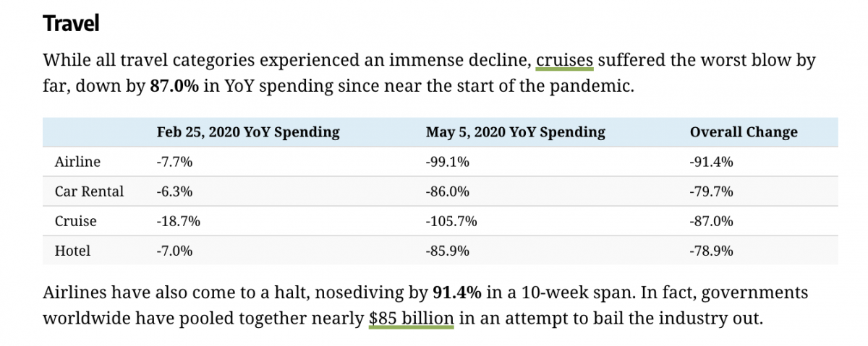Select the Hotel row label

(72, 251)
